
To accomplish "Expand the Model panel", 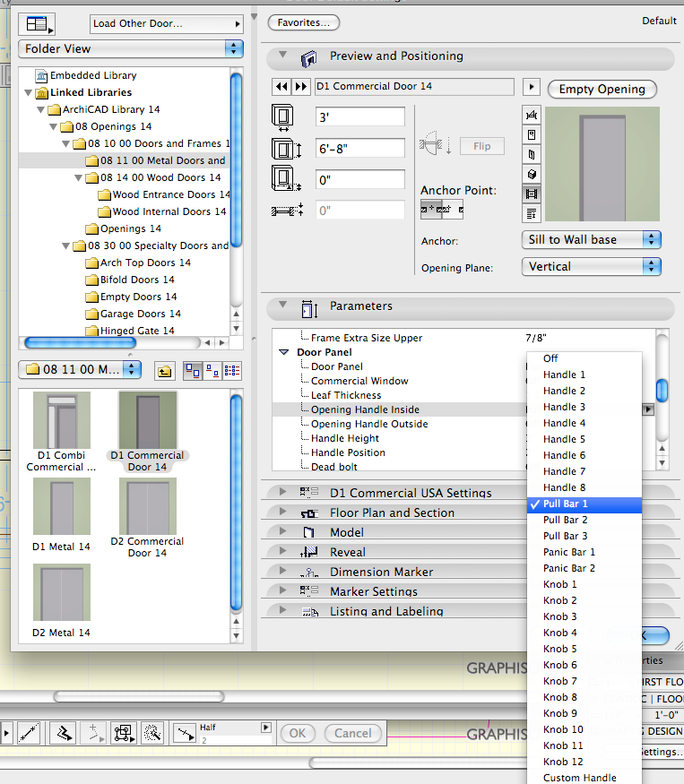I will click(282, 531).
